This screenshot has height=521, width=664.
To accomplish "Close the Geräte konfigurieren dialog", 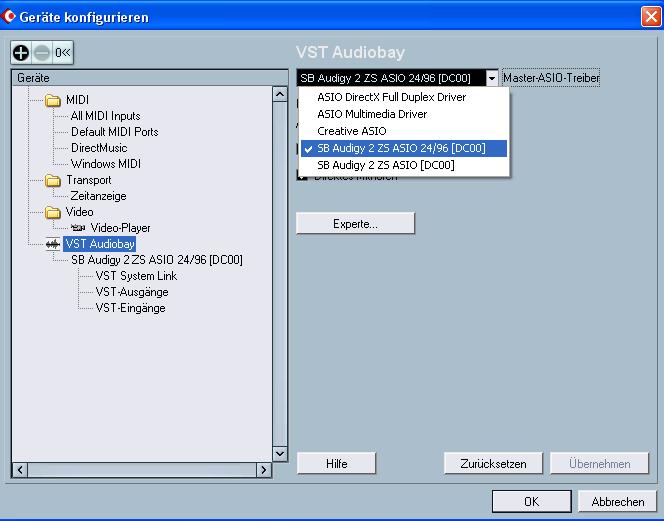I will tap(651, 17).
